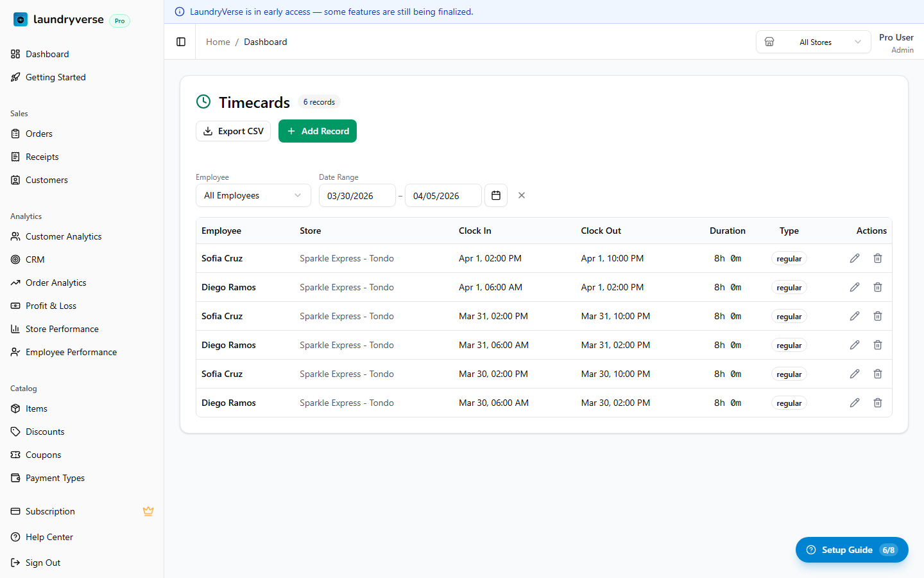This screenshot has width=924, height=578.
Task: Open the date range calendar picker
Action: [496, 195]
